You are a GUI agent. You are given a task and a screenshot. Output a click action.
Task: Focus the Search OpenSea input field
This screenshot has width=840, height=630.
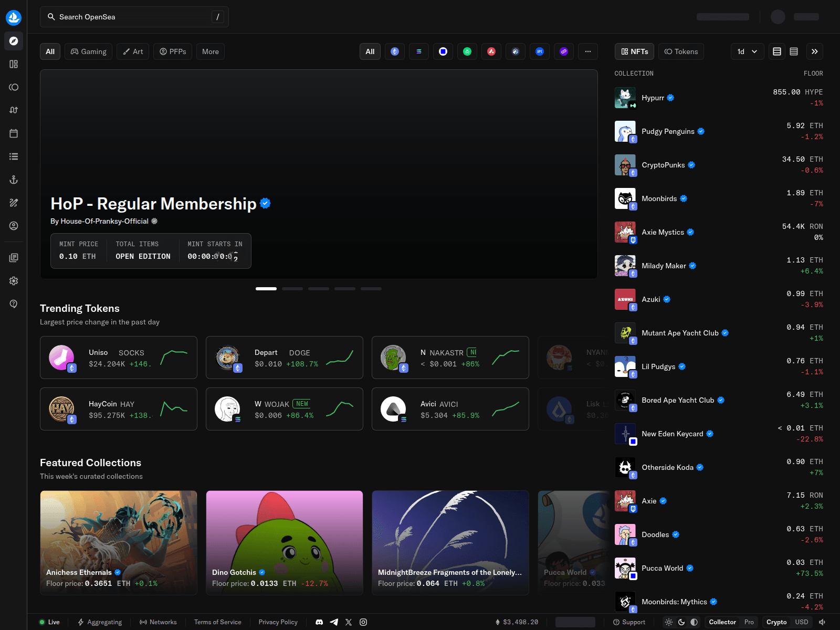click(x=134, y=17)
